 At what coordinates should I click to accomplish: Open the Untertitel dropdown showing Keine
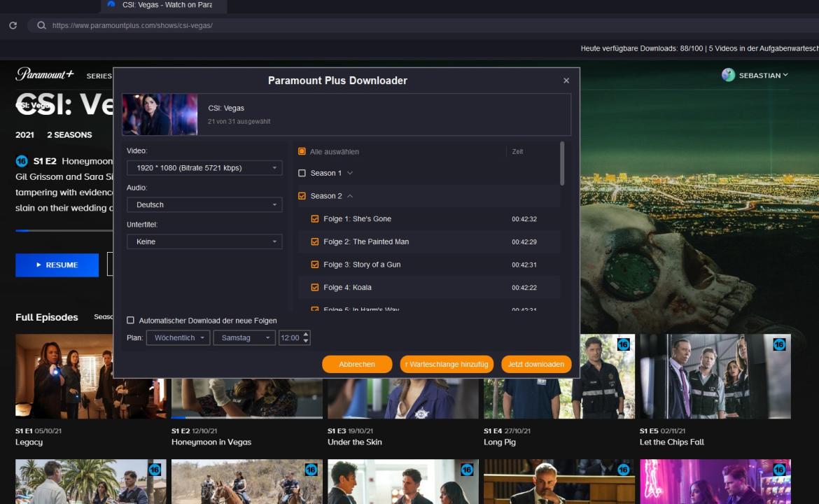pyautogui.click(x=204, y=241)
